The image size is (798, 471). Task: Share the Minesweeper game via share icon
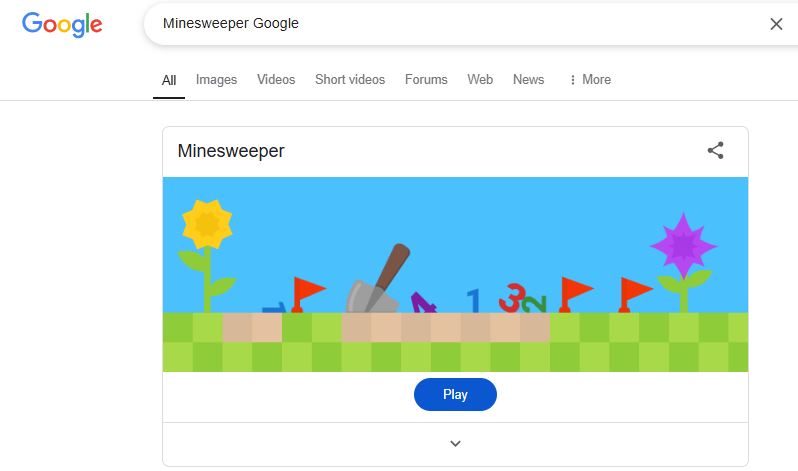[x=715, y=151]
